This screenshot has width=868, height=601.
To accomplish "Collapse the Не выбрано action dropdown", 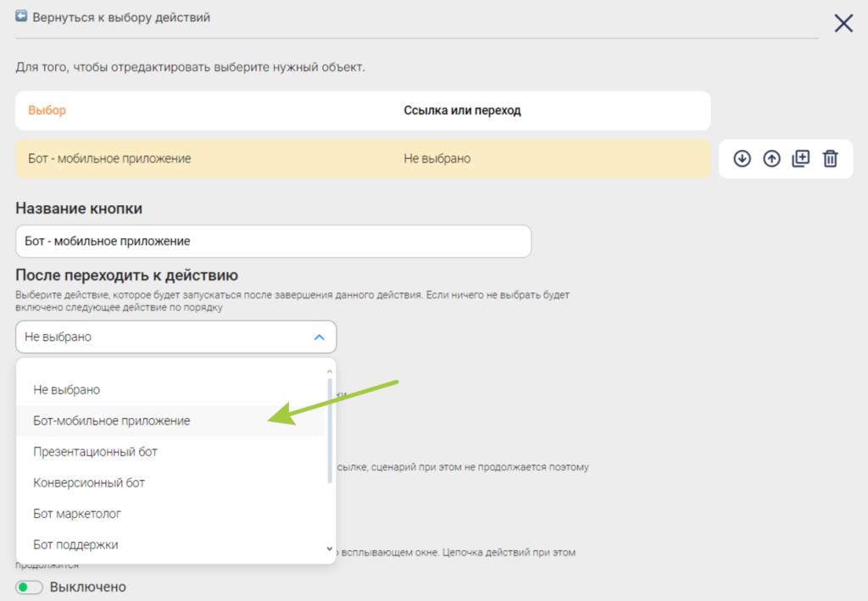I will point(176,337).
